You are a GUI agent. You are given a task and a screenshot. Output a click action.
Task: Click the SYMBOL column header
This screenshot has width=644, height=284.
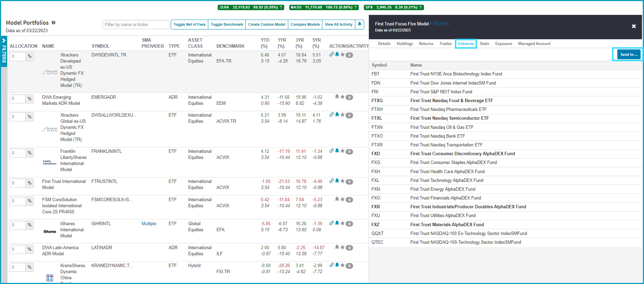pos(100,46)
